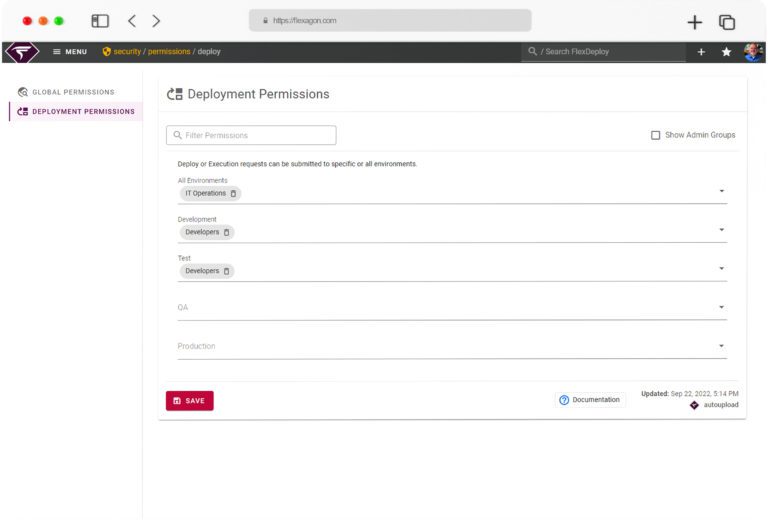
Task: Toggle the browser sidebar icon
Action: point(100,21)
